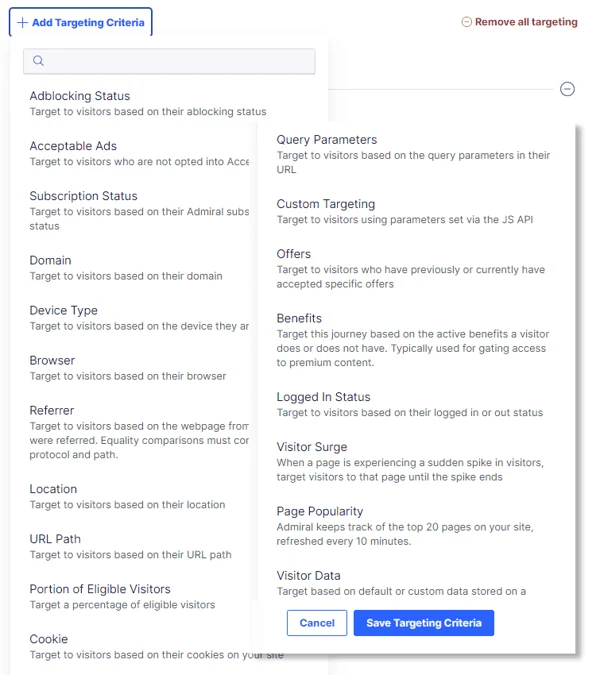This screenshot has width=600, height=675.
Task: Select Domain targeting option
Action: pos(50,260)
